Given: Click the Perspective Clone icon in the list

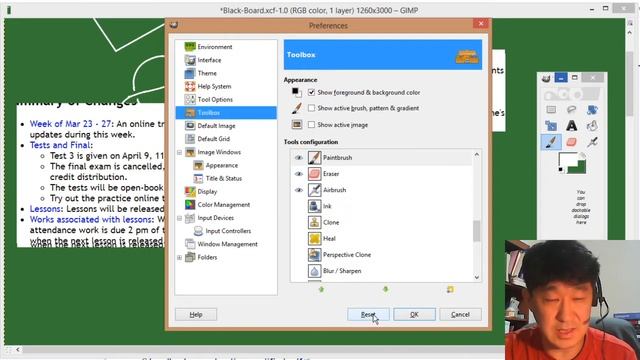Looking at the screenshot, I should click(314, 255).
